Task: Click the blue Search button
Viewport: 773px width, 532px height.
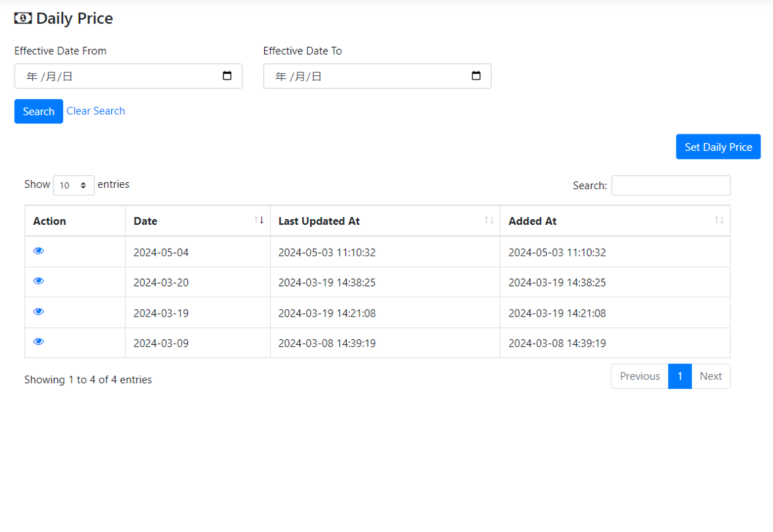Action: 39,112
